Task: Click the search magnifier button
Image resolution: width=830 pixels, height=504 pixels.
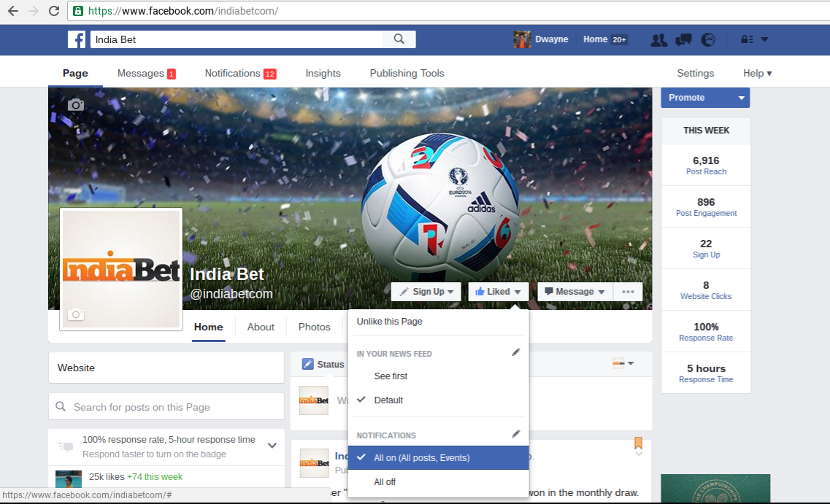Action: pos(399,39)
